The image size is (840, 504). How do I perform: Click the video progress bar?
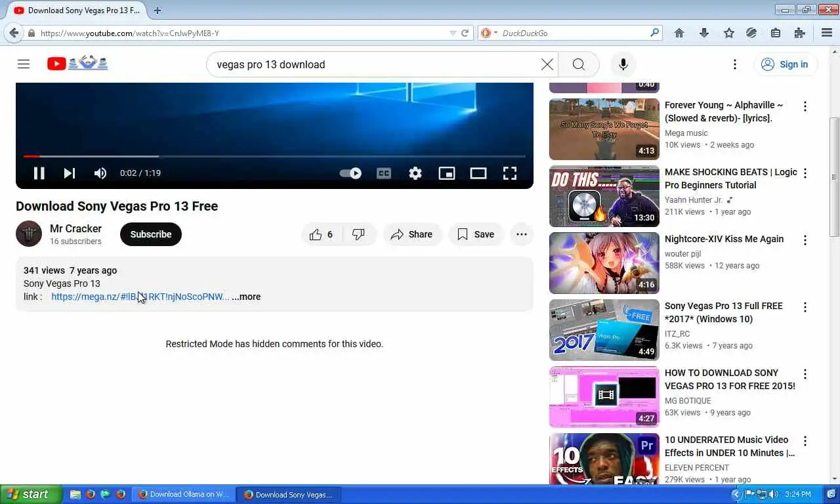pos(274,156)
